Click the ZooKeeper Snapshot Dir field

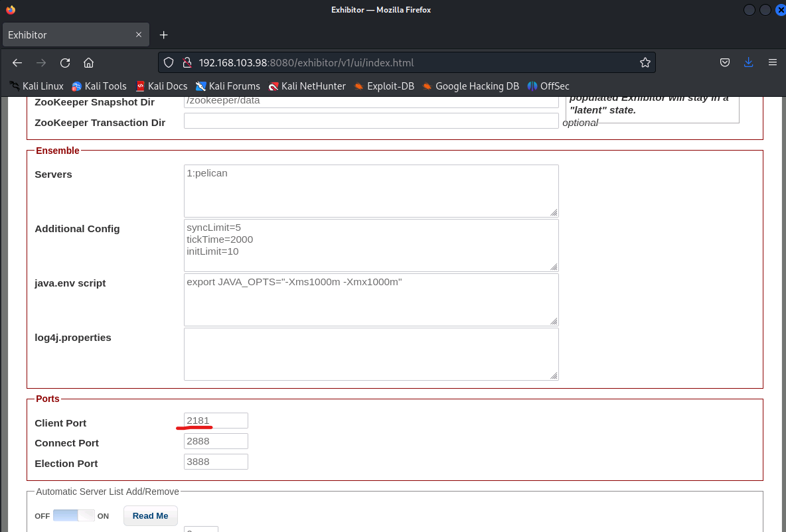tap(371, 101)
